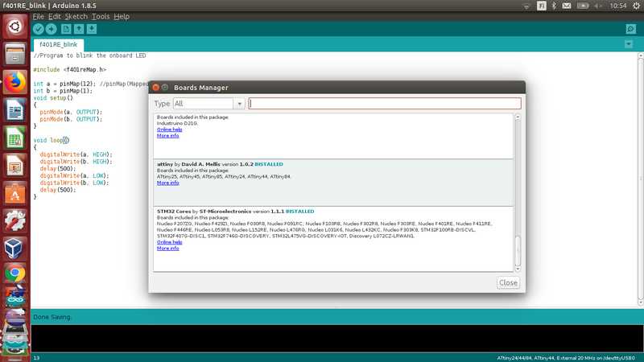Screen dimensions: 644x362
Task: Create a new sketch with the New icon
Action: (66, 29)
